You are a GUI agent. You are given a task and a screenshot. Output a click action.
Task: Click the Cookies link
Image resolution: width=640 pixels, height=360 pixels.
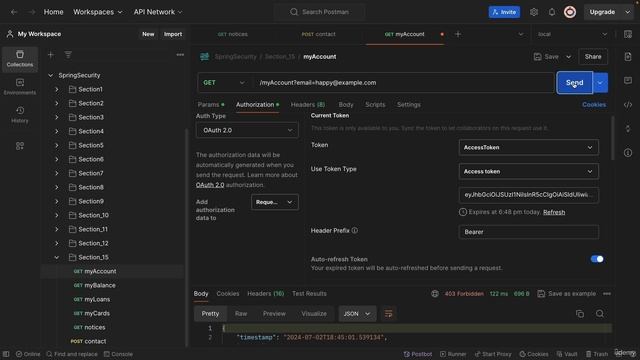(594, 105)
